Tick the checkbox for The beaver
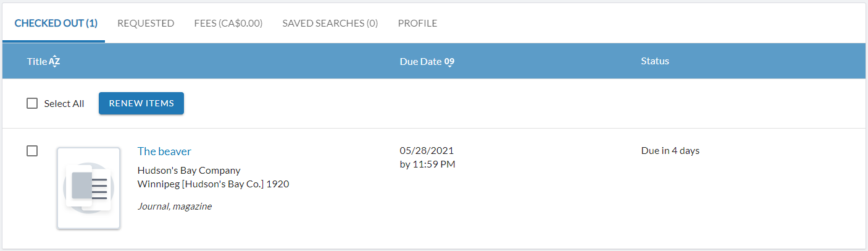This screenshot has width=868, height=251. click(32, 151)
